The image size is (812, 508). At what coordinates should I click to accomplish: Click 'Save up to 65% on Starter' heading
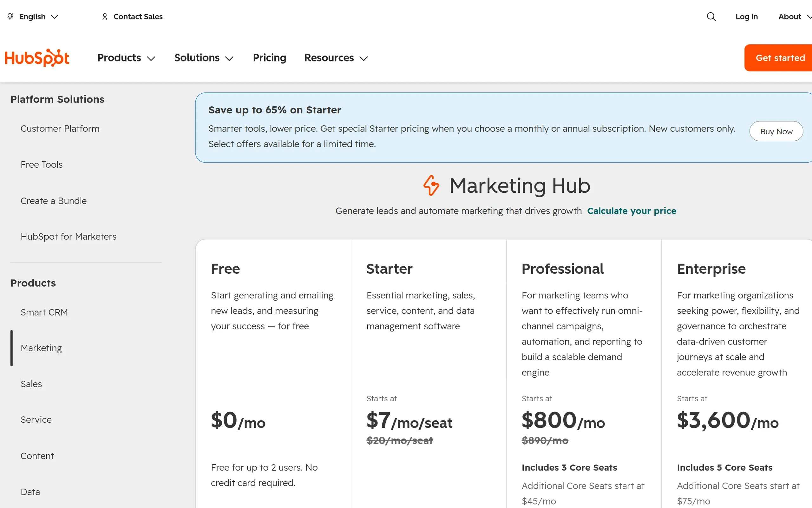(274, 110)
